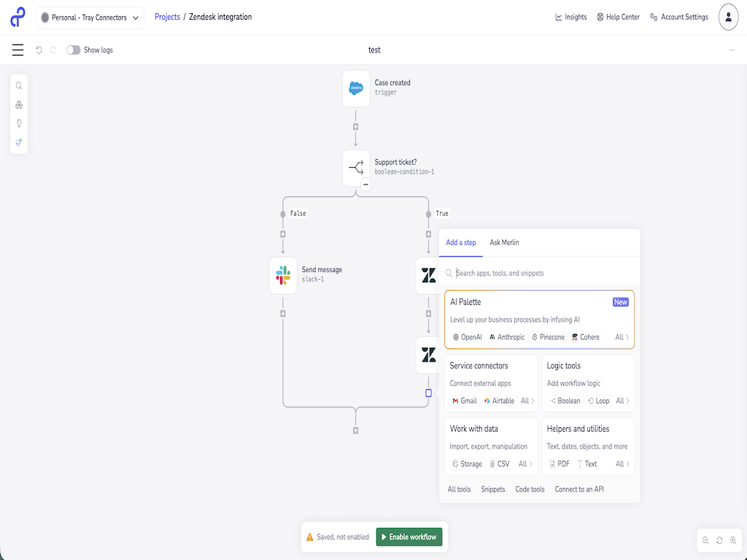Click the Enable workflow button
The image size is (747, 560).
click(409, 536)
